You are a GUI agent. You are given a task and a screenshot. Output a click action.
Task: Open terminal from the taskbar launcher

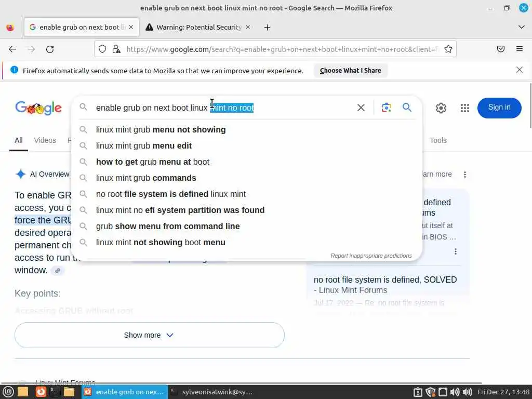pyautogui.click(x=54, y=392)
